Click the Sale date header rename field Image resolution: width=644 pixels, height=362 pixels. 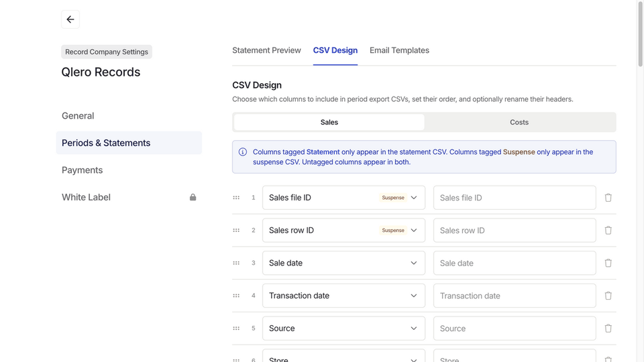515,263
